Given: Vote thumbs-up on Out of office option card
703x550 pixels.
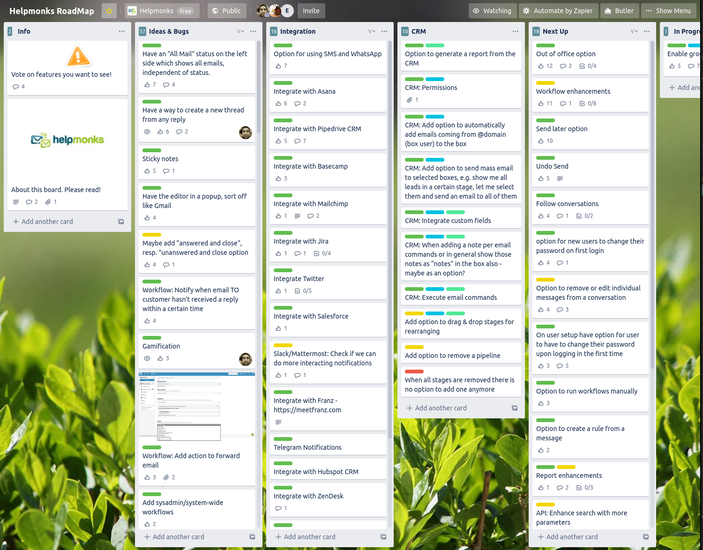Looking at the screenshot, I should click(545, 66).
